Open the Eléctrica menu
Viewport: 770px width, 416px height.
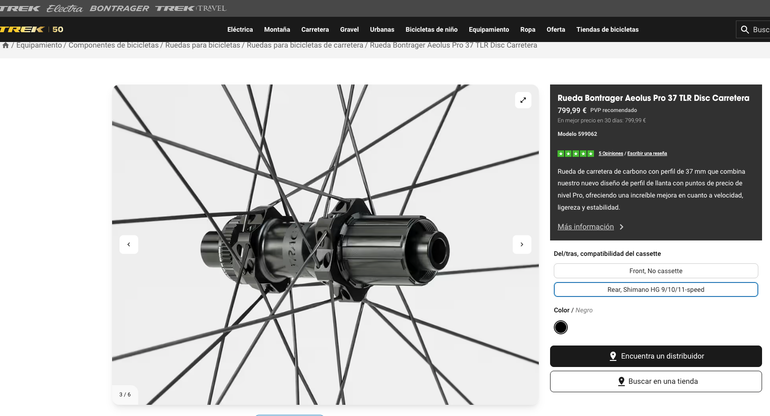tap(240, 29)
